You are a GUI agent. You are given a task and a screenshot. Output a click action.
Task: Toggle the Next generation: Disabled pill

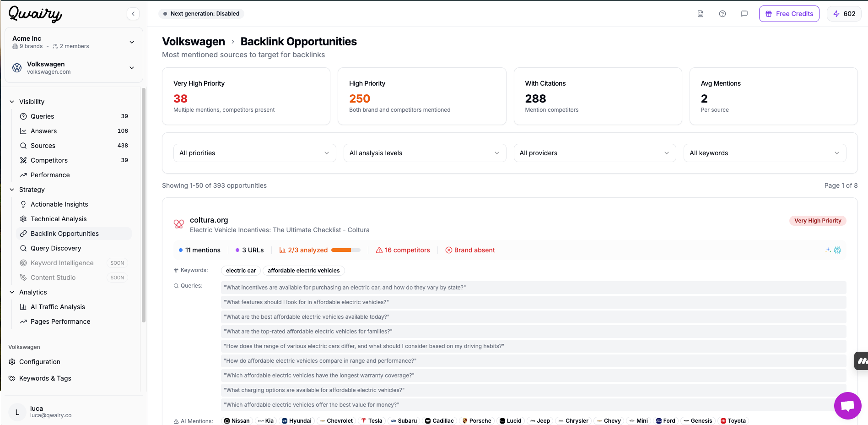click(201, 14)
